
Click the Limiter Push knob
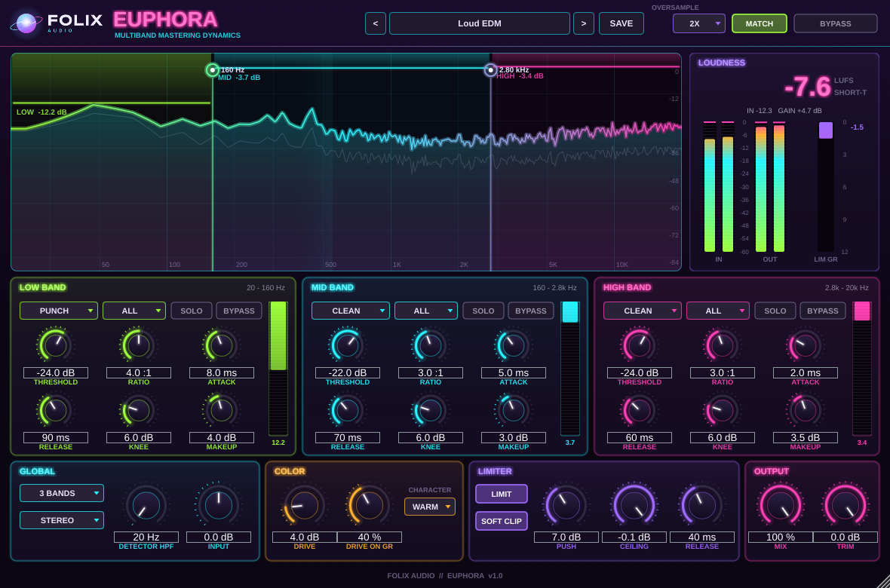[x=566, y=505]
